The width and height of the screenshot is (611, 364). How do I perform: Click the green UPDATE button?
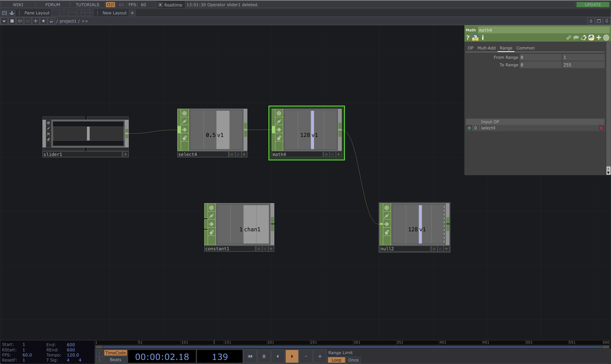593,5
